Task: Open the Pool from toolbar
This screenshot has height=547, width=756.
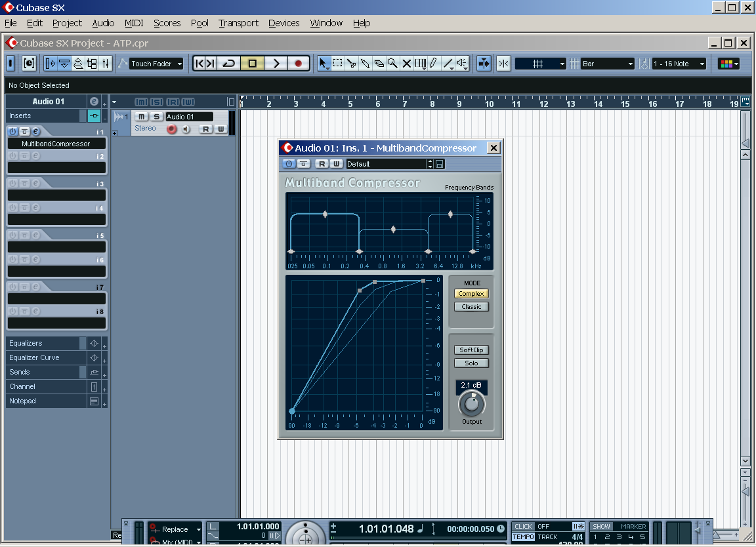Action: [x=92, y=64]
